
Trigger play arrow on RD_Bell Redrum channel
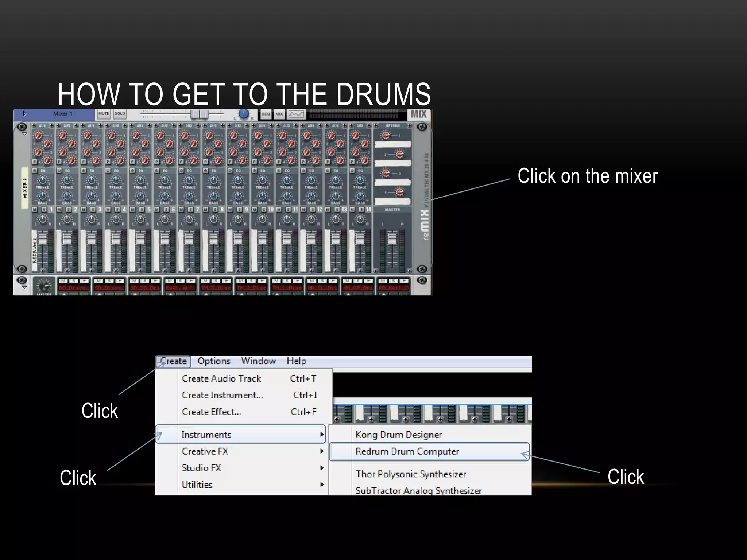coord(403,281)
